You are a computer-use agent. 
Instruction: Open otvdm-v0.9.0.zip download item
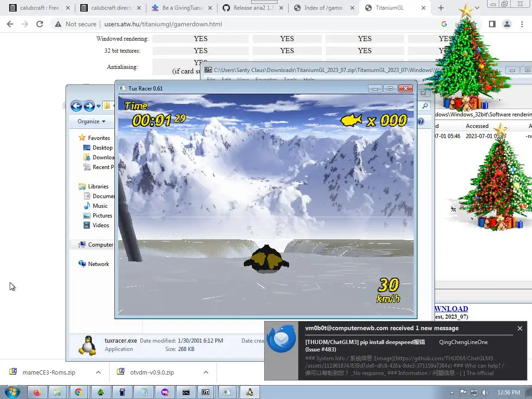[x=152, y=372]
